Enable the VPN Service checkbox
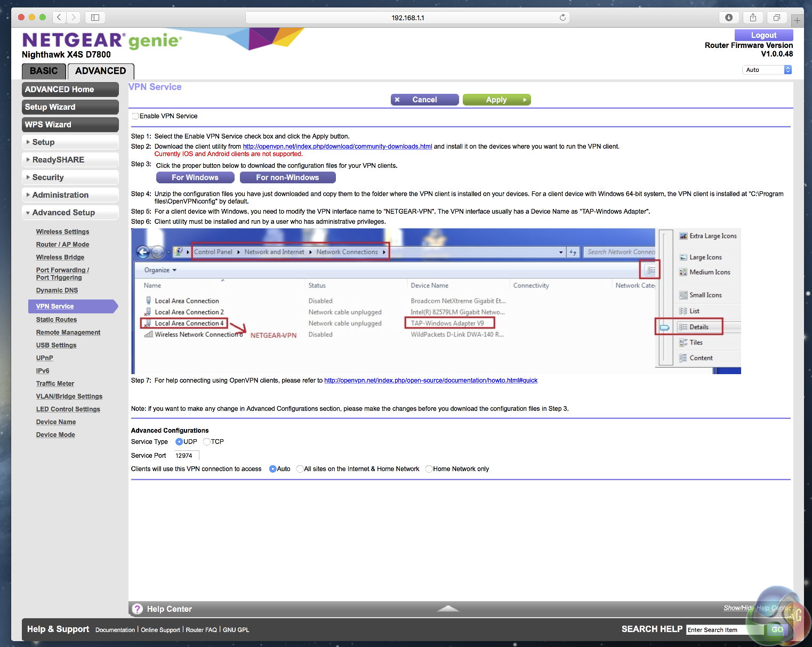The width and height of the screenshot is (812, 647). point(135,116)
